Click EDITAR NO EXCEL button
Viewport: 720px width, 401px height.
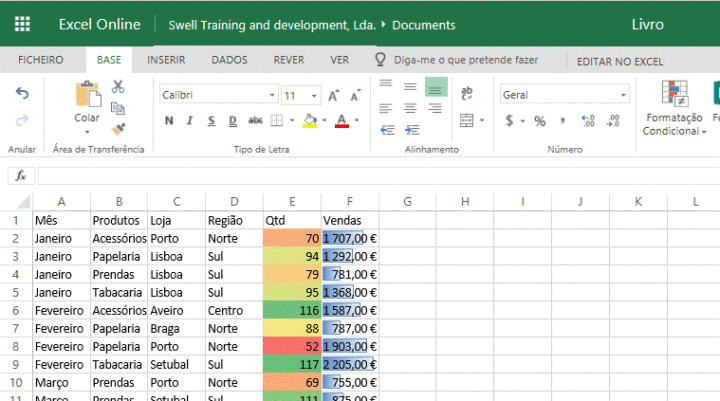(x=619, y=62)
